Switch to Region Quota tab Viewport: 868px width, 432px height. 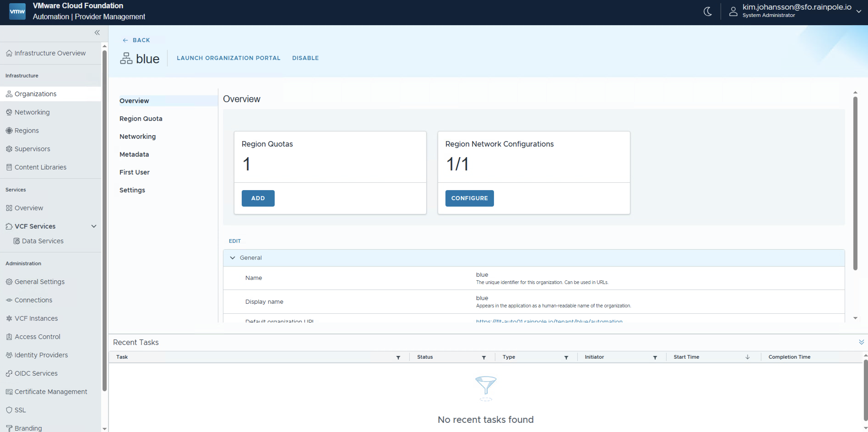[141, 119]
